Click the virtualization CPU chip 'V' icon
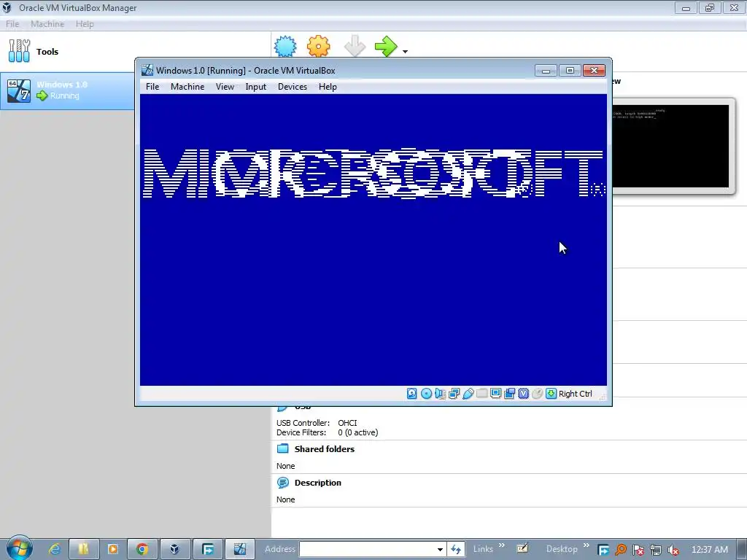 (523, 393)
